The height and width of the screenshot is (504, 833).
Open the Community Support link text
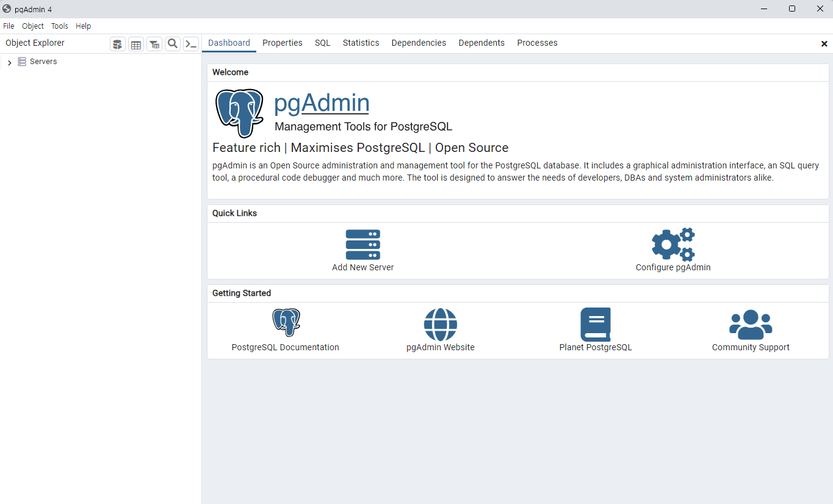pyautogui.click(x=751, y=347)
